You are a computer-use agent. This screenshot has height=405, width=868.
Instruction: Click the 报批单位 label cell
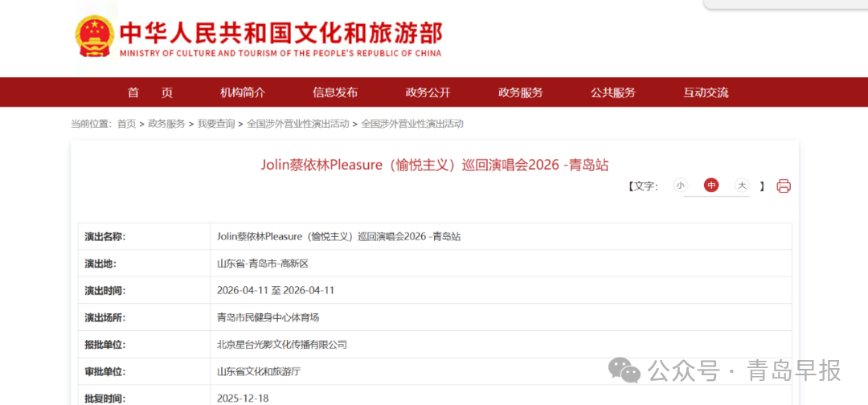coord(145,344)
